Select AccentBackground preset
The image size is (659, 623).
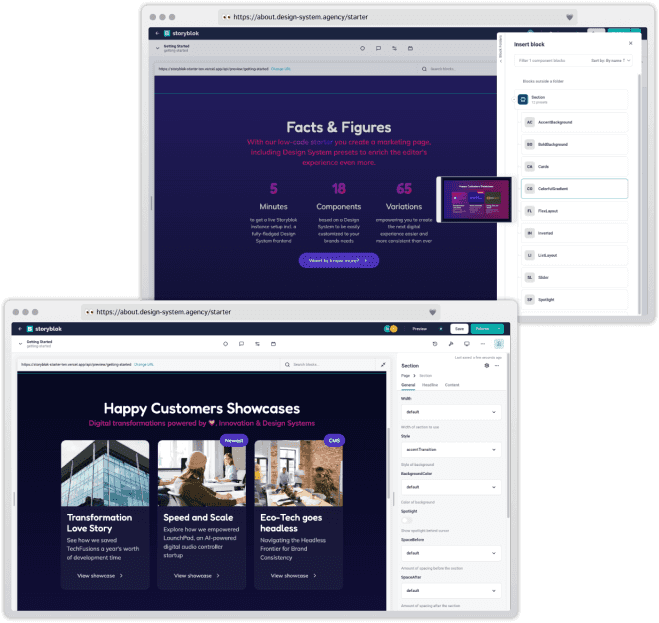575,122
